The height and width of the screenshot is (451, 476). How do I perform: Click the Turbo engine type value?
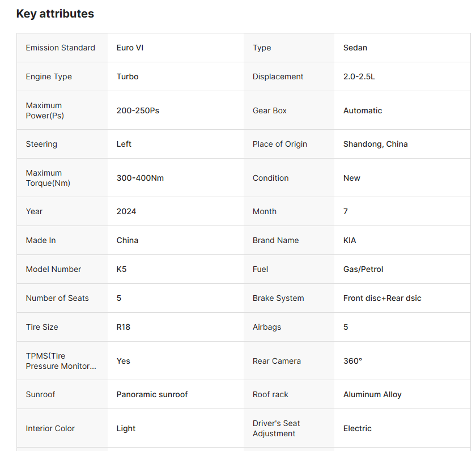(x=127, y=76)
